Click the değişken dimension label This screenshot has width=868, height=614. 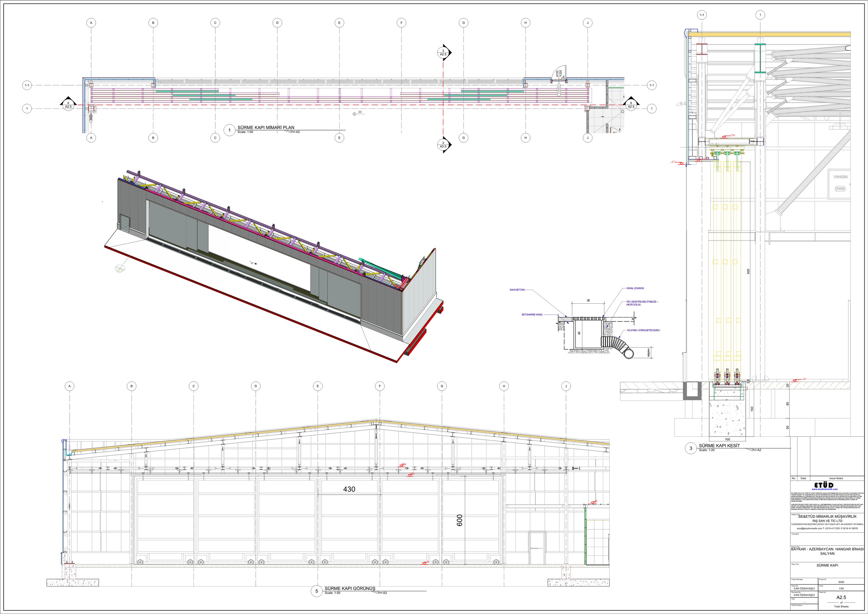[648, 352]
